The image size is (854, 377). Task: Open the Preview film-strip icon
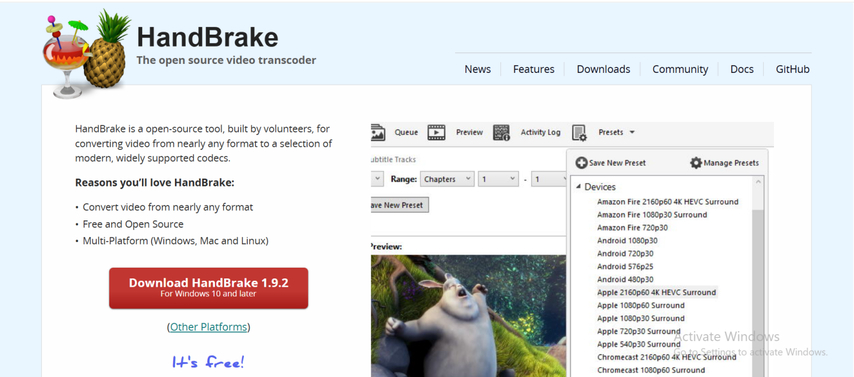(x=436, y=132)
